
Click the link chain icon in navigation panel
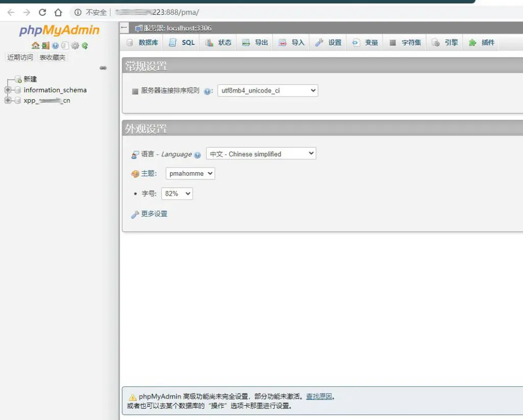click(103, 67)
